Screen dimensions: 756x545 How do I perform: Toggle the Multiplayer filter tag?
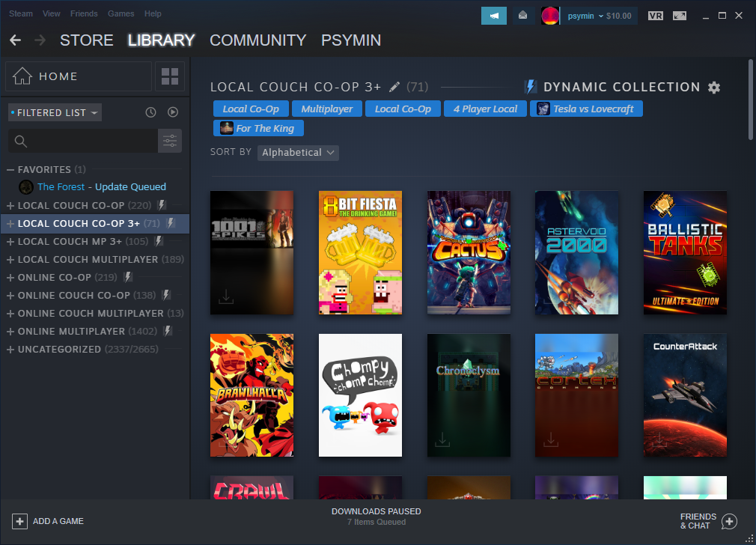pos(327,109)
